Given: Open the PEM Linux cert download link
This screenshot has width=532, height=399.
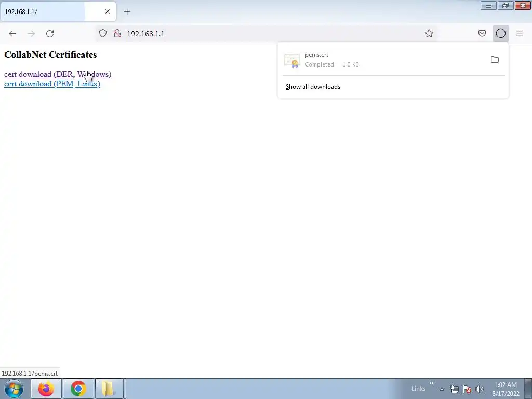Looking at the screenshot, I should coord(52,84).
